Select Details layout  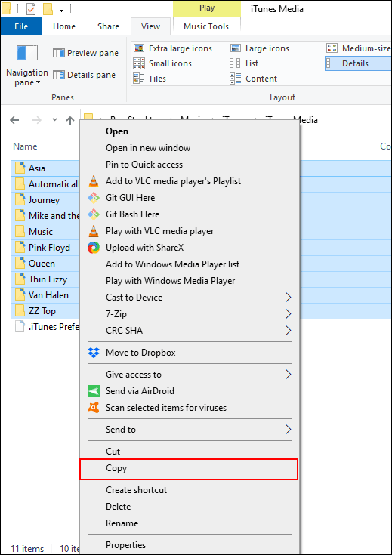click(358, 63)
